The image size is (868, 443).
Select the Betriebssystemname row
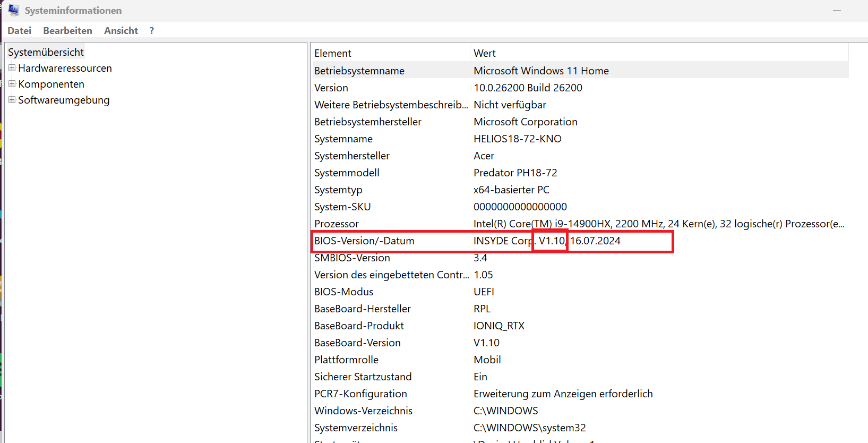(580, 71)
